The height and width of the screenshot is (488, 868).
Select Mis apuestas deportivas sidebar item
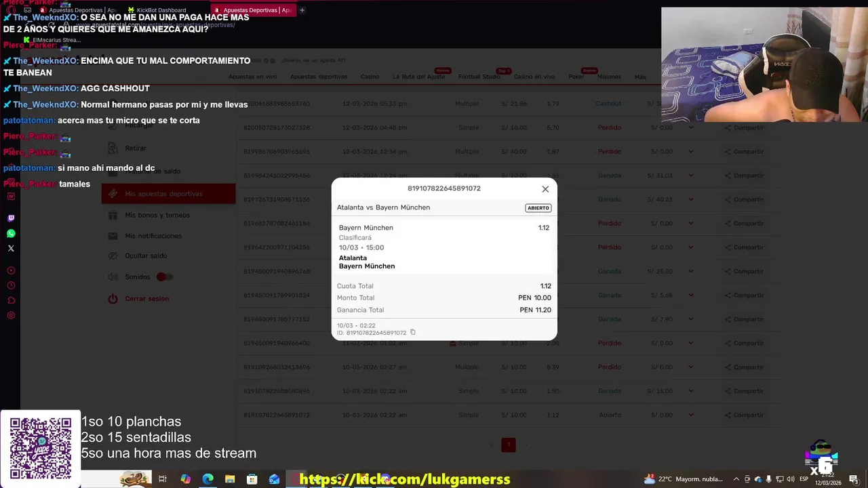pyautogui.click(x=168, y=194)
